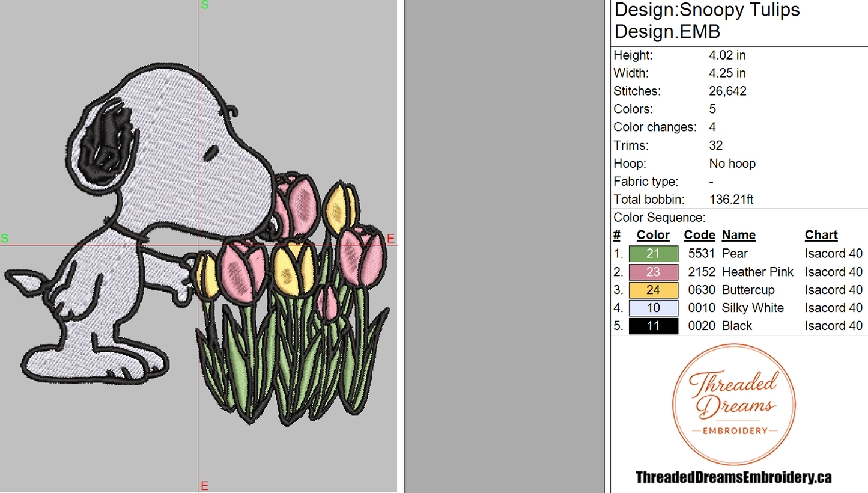Click the red 'E' end marker at bottom
The height and width of the screenshot is (493, 868).
point(205,486)
